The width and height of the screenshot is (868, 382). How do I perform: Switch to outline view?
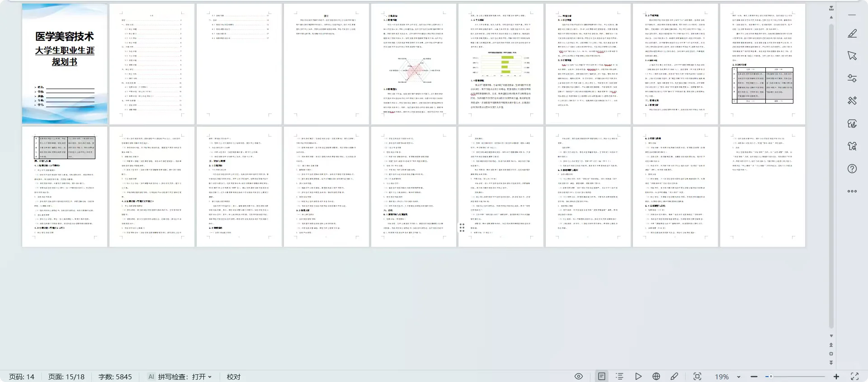point(619,377)
